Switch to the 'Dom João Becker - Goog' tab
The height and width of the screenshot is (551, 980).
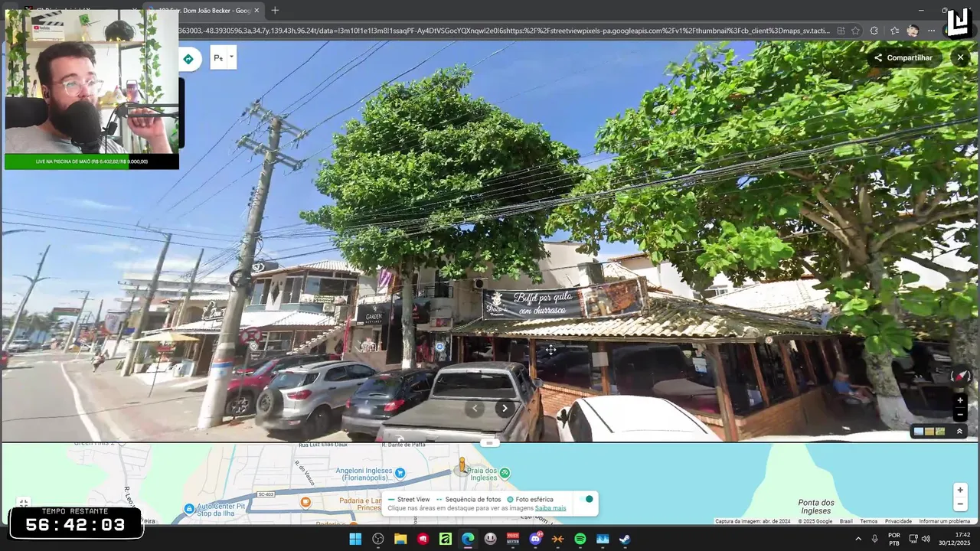(203, 10)
